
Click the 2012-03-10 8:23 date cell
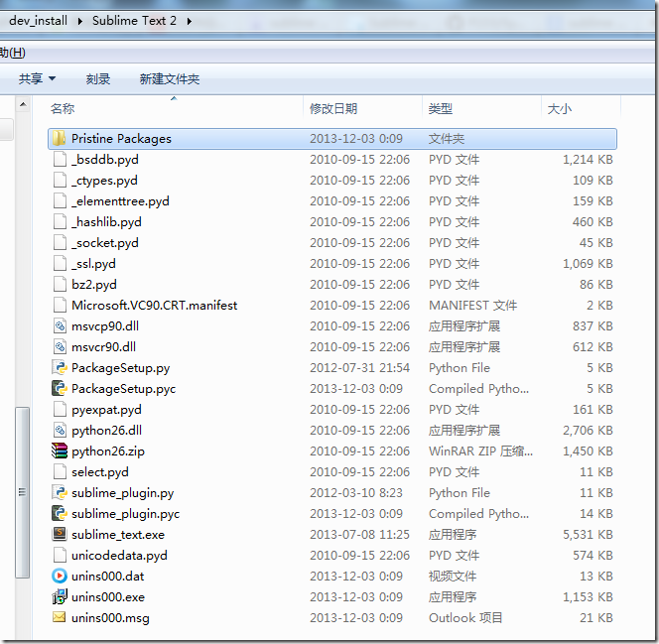pyautogui.click(x=356, y=493)
